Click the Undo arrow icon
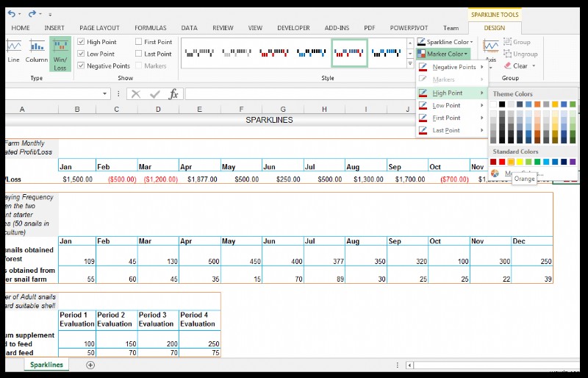588x378 pixels. (x=12, y=13)
